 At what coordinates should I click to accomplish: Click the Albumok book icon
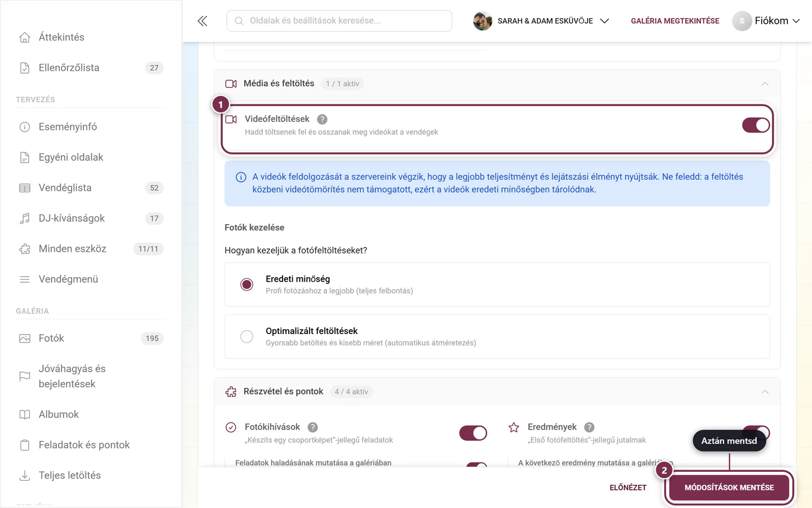(x=25, y=415)
